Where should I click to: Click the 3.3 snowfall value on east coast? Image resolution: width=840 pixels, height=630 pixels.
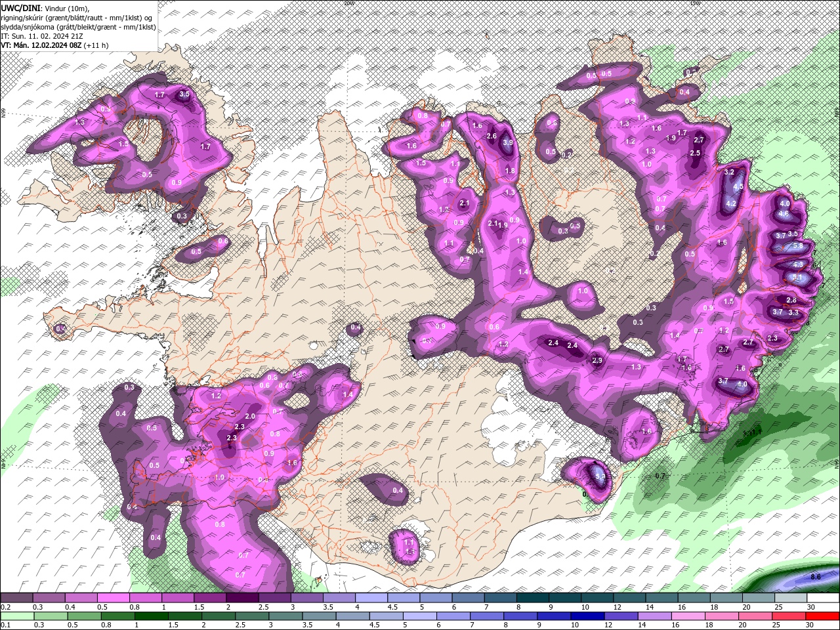tap(793, 312)
